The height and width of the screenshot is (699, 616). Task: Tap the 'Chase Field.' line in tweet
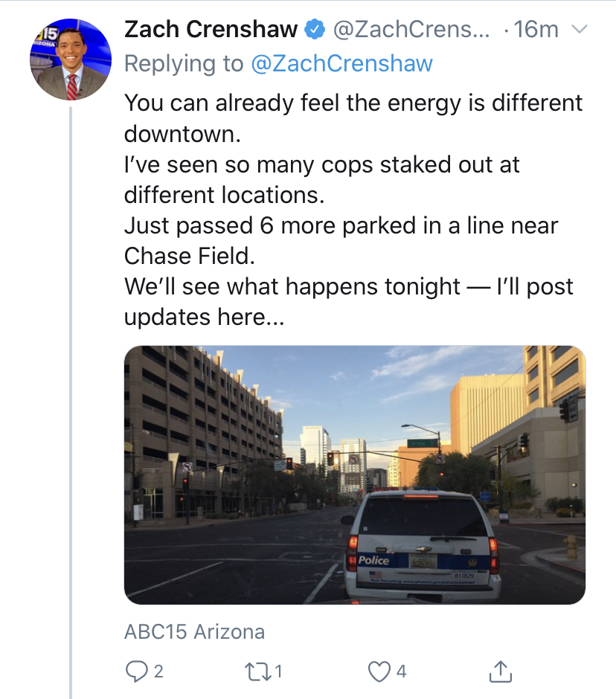[189, 256]
